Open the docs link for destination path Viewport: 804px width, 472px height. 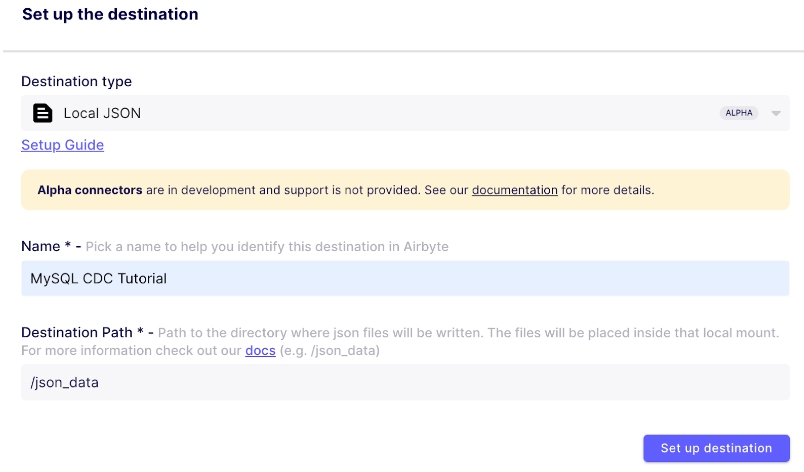tap(260, 351)
